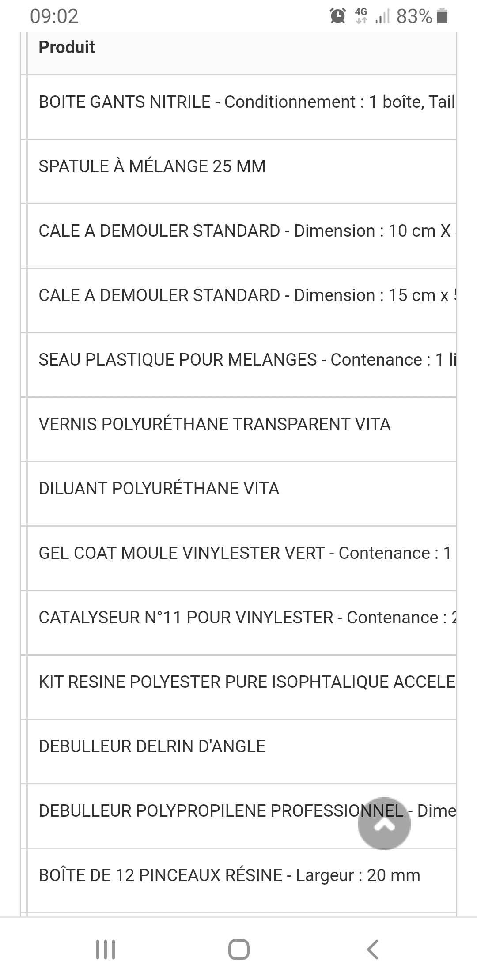Tap the Produit column header
Screen dimensions: 477x980
point(67,47)
